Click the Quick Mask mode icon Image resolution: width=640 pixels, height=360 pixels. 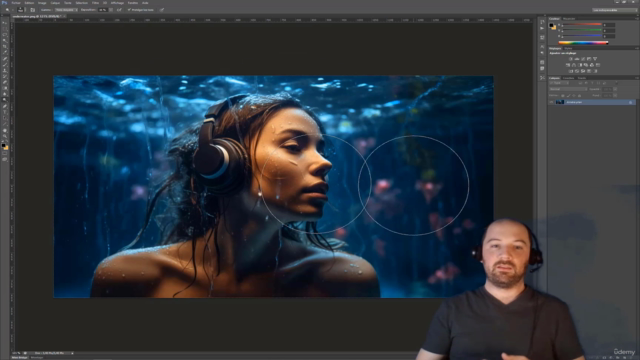[x=5, y=154]
